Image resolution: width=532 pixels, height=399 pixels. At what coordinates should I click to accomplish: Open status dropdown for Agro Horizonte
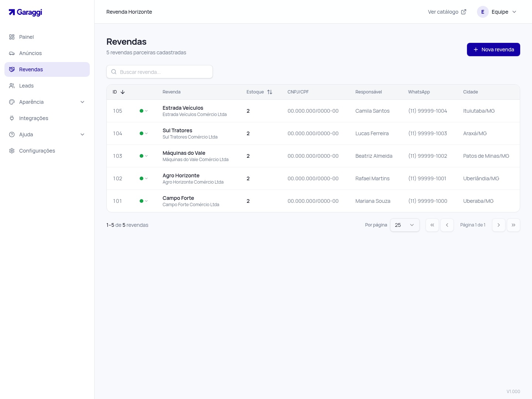[144, 178]
